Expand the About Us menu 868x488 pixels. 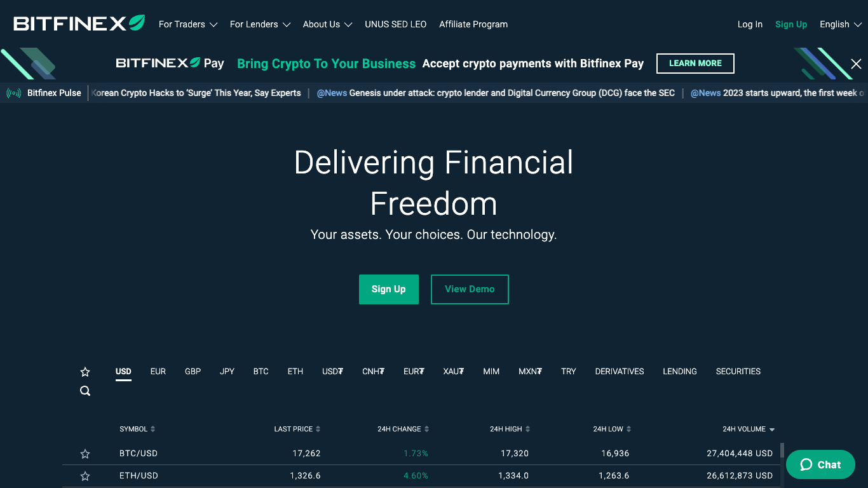[x=327, y=24]
